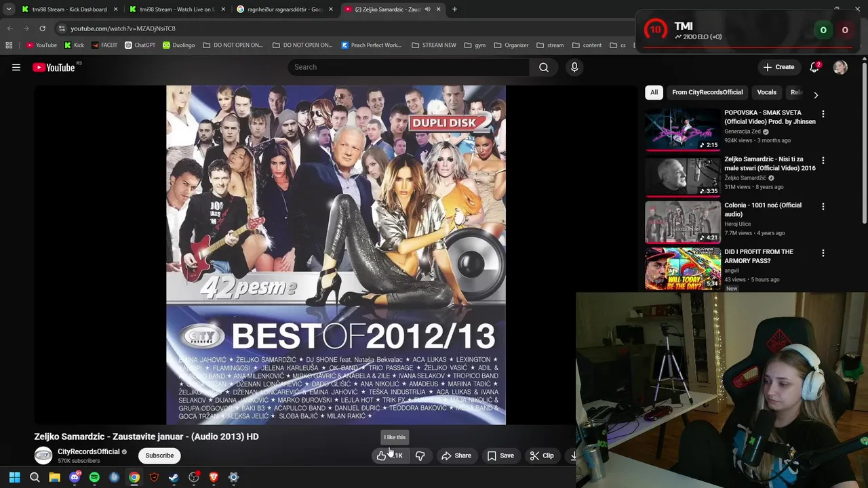Click the Create button
Viewport: 868px width, 488px height.
point(778,67)
